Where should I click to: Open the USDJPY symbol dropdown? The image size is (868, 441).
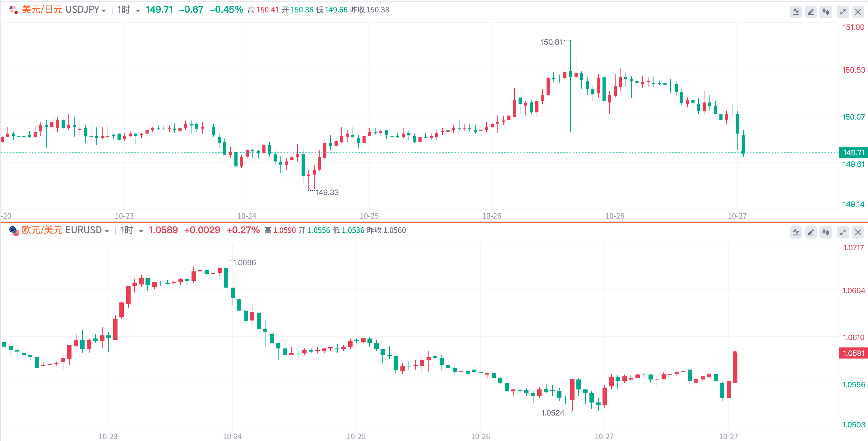[x=104, y=11]
